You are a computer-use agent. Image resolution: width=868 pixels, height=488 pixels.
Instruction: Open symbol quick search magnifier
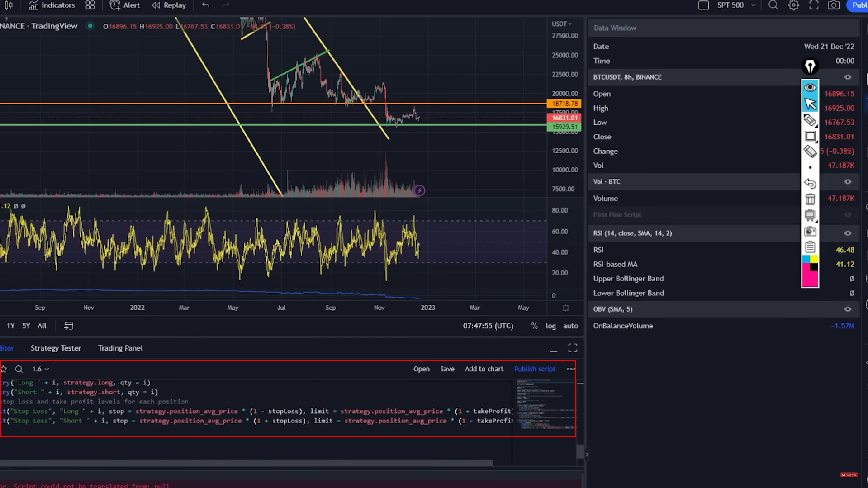pos(773,5)
